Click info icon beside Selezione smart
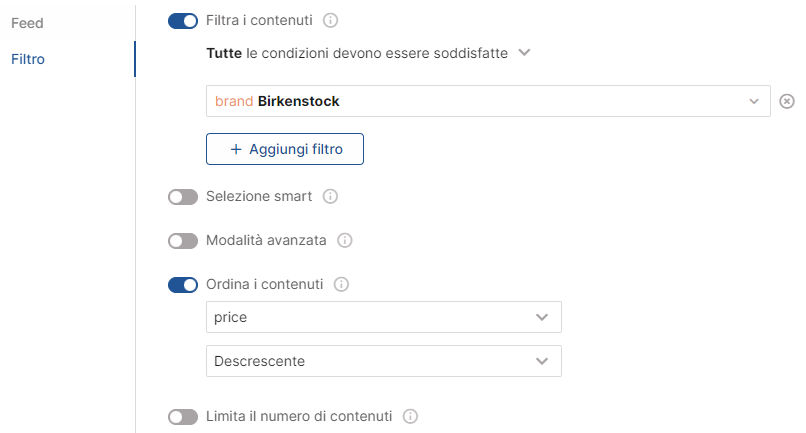The height and width of the screenshot is (433, 806). coord(331,197)
